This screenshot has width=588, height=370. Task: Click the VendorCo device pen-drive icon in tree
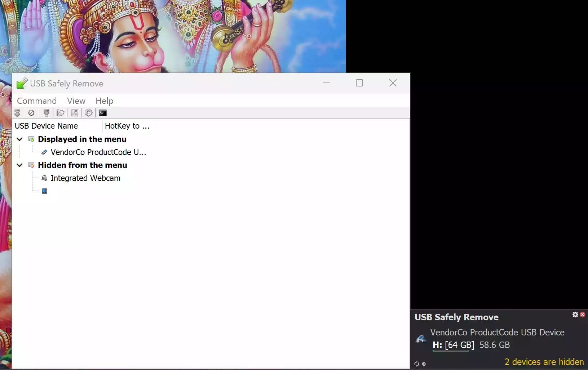pyautogui.click(x=44, y=152)
